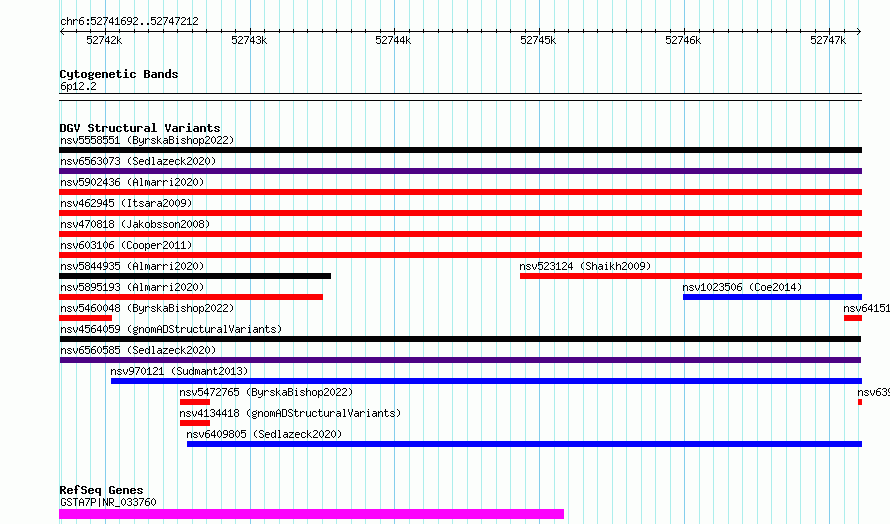Select the small red bar under nsv5472765

[195, 402]
